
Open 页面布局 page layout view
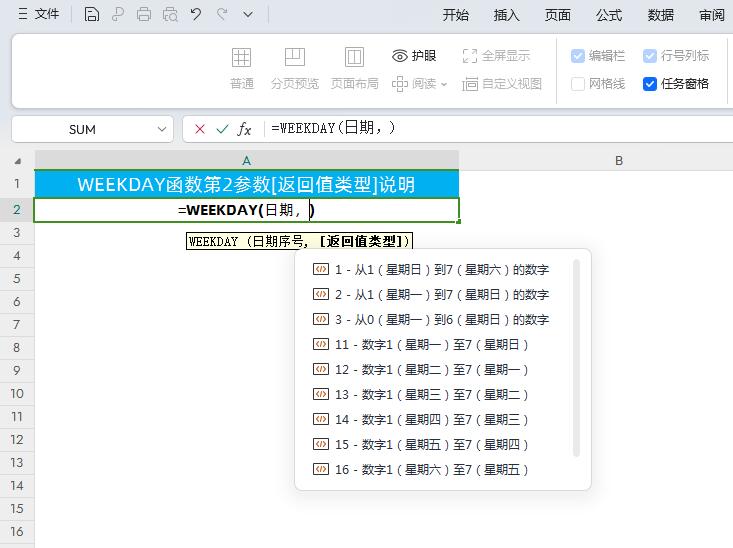tap(354, 68)
